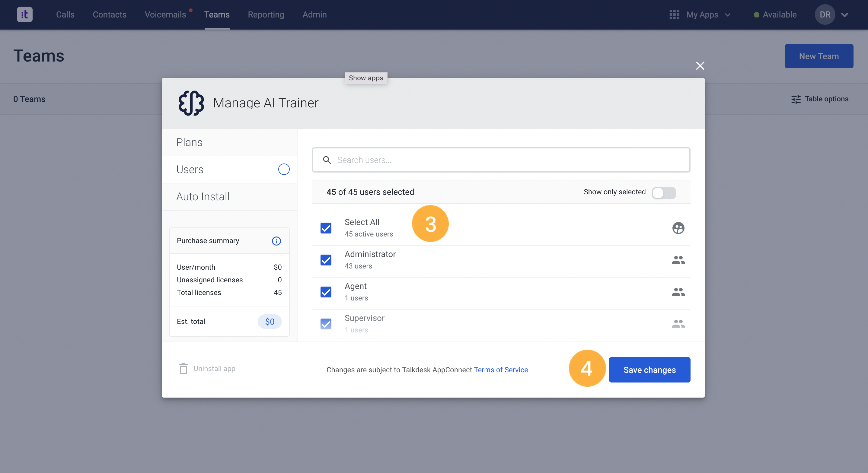
Task: Click the Administrator row name
Action: (x=370, y=254)
